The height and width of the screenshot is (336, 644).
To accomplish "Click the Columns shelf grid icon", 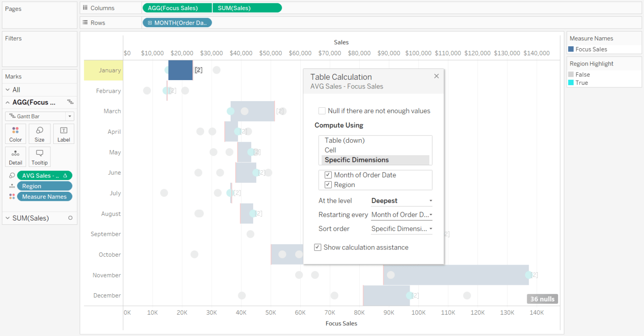I will tap(85, 8).
